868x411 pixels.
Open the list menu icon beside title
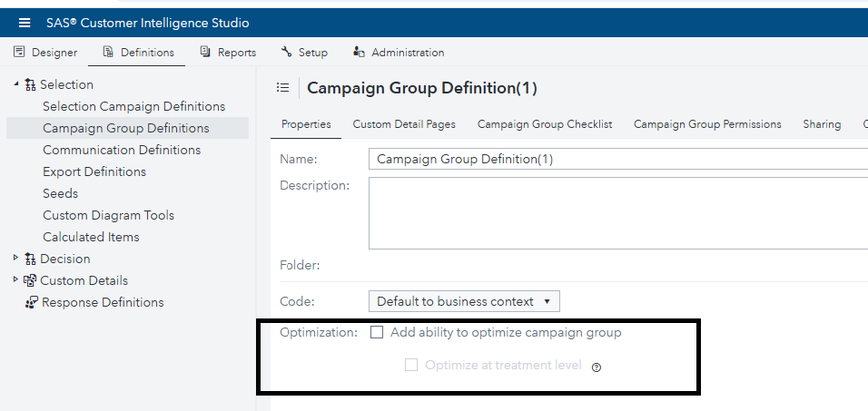coord(283,87)
